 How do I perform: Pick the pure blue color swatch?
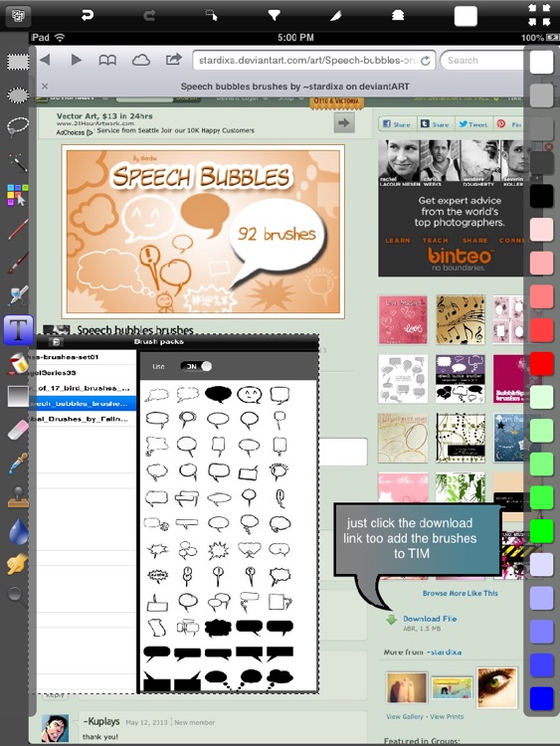[x=541, y=698]
